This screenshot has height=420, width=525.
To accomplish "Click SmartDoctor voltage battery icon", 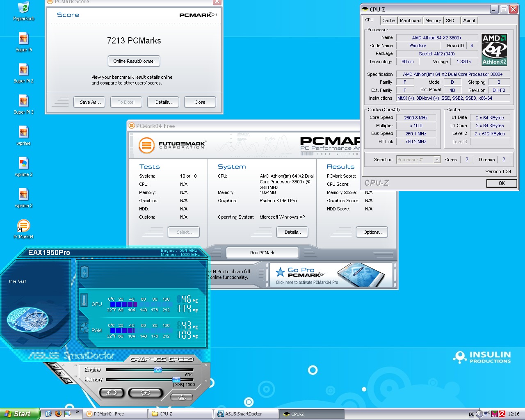I will [x=84, y=272].
